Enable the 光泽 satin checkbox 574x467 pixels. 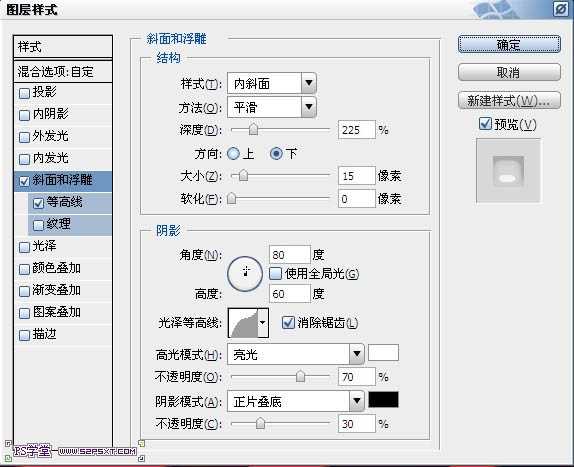tap(24, 247)
